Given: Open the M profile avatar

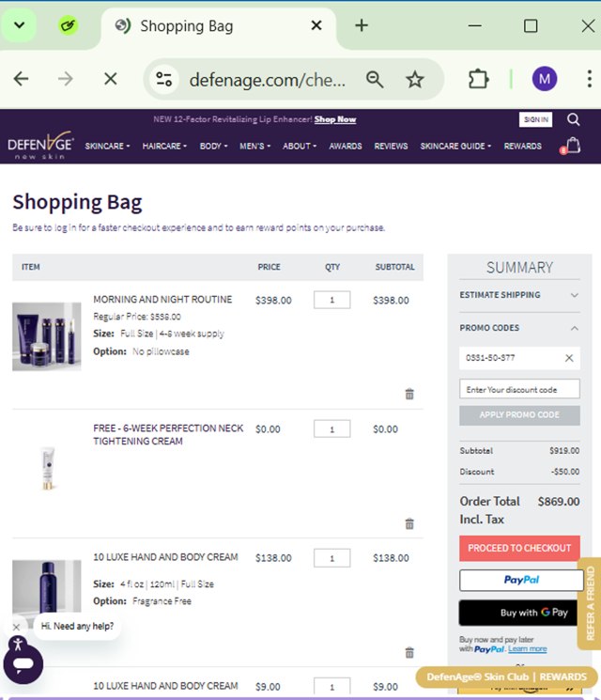Looking at the screenshot, I should click(x=545, y=79).
